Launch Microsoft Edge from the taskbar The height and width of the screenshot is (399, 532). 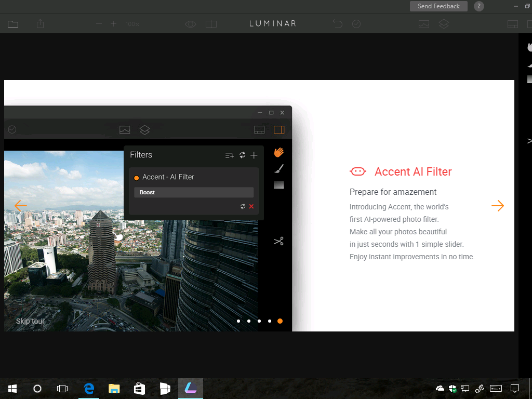pyautogui.click(x=89, y=389)
